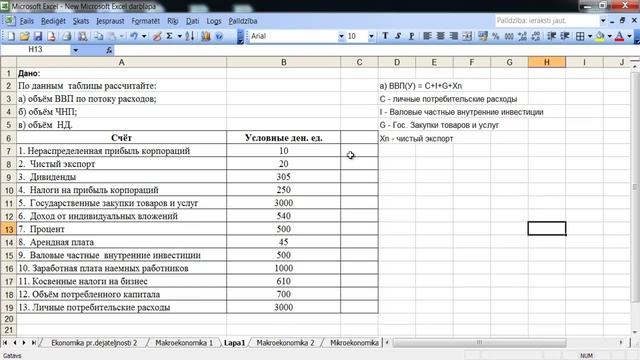This screenshot has width=640, height=360.
Task: Undo the last action with the Undo icon
Action: point(134,36)
